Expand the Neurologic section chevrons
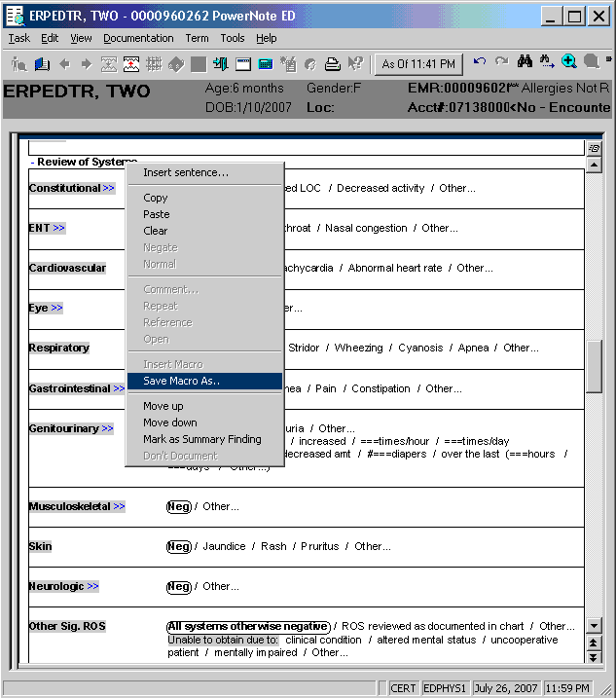 point(93,586)
